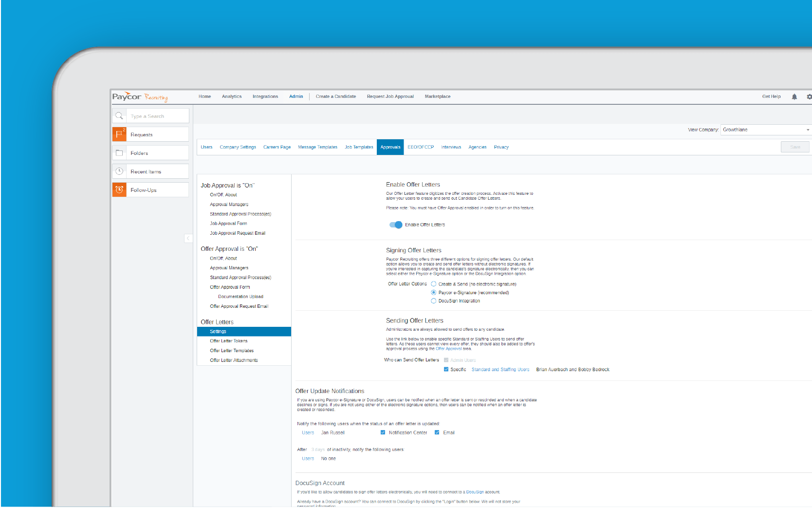Image resolution: width=812 pixels, height=508 pixels.
Task: Open Job Approval Request Email item
Action: pos(238,233)
